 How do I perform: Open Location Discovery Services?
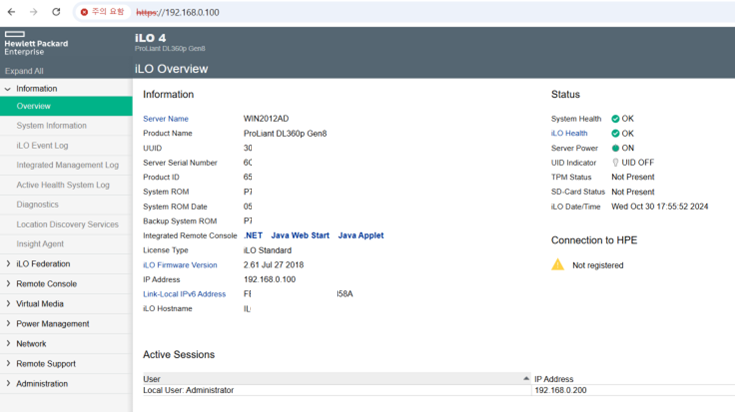click(66, 224)
